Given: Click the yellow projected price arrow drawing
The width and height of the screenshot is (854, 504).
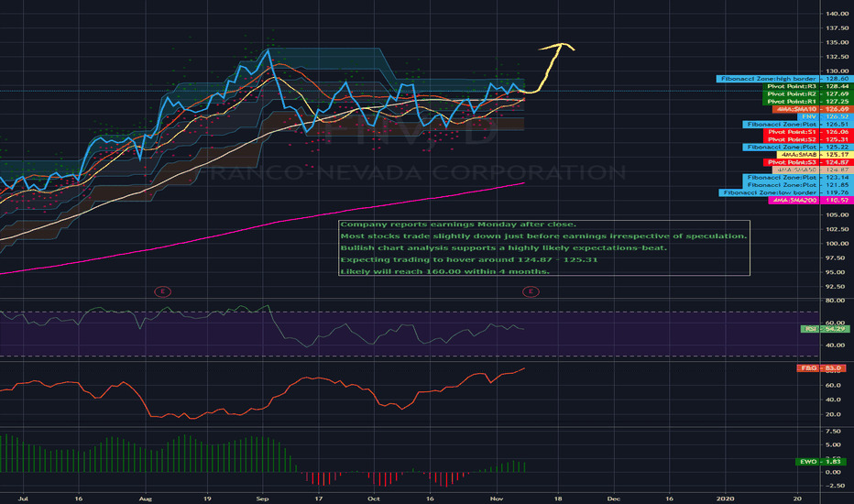Looking at the screenshot, I should tap(550, 68).
